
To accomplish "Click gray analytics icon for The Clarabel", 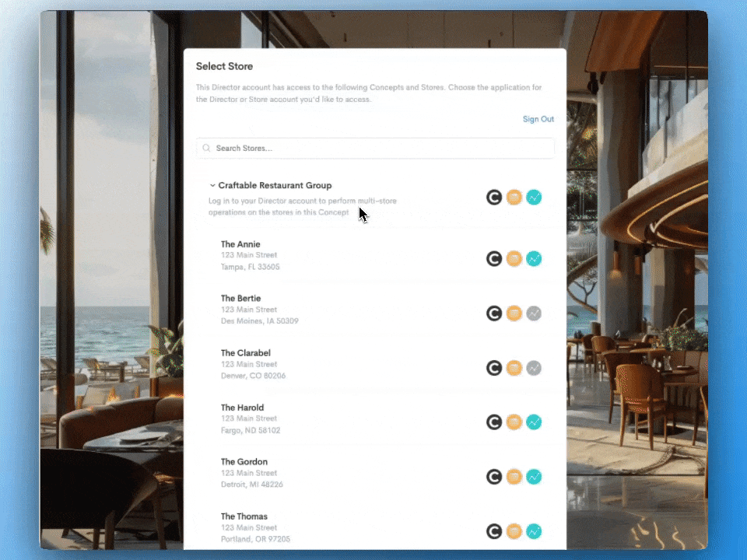I will (534, 368).
